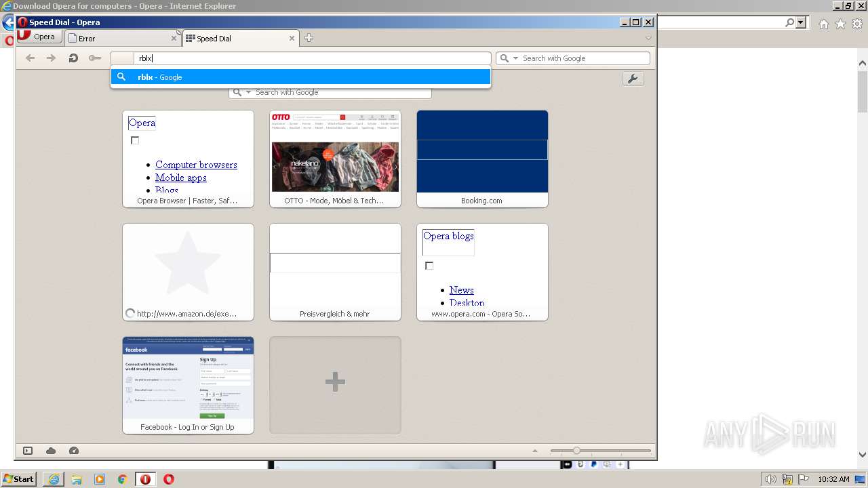Viewport: 868px width, 488px height.
Task: Click the 'News' link in Opera blogs
Action: 461,290
